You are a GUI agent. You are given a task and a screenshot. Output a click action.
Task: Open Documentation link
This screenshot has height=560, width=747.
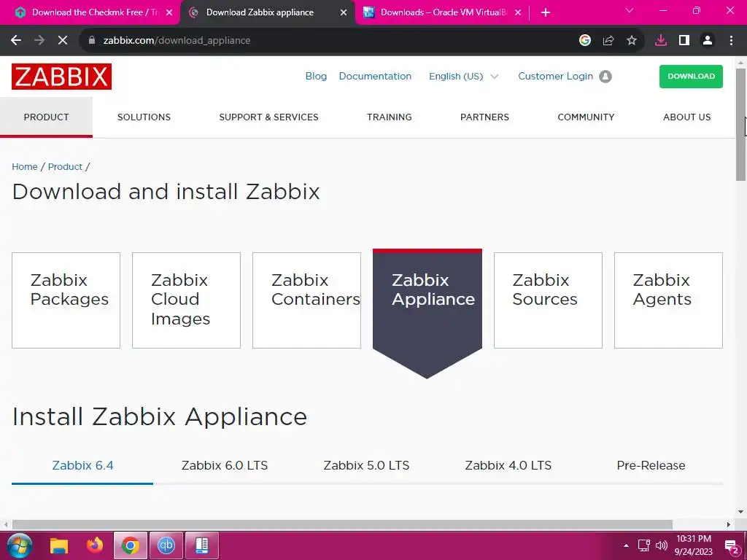375,76
